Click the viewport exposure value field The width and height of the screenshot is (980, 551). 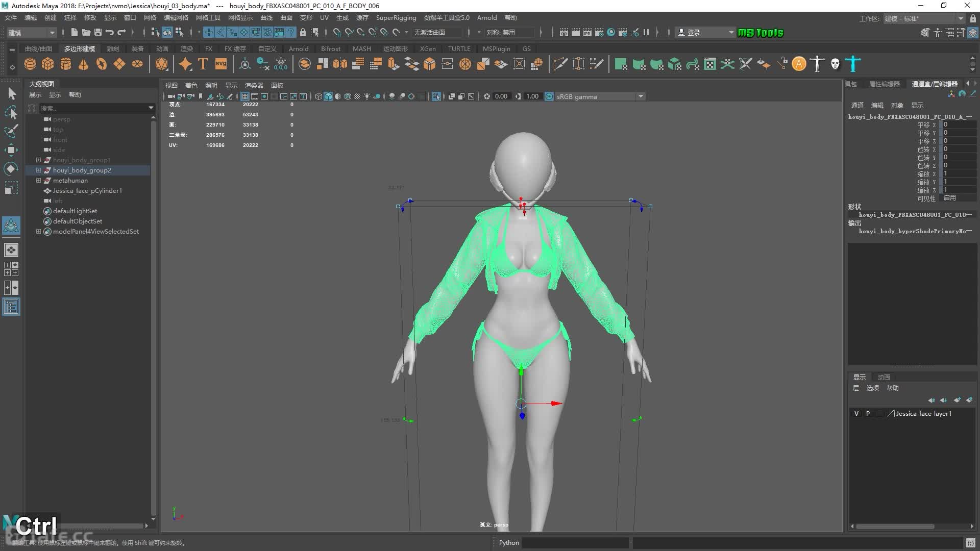point(501,96)
